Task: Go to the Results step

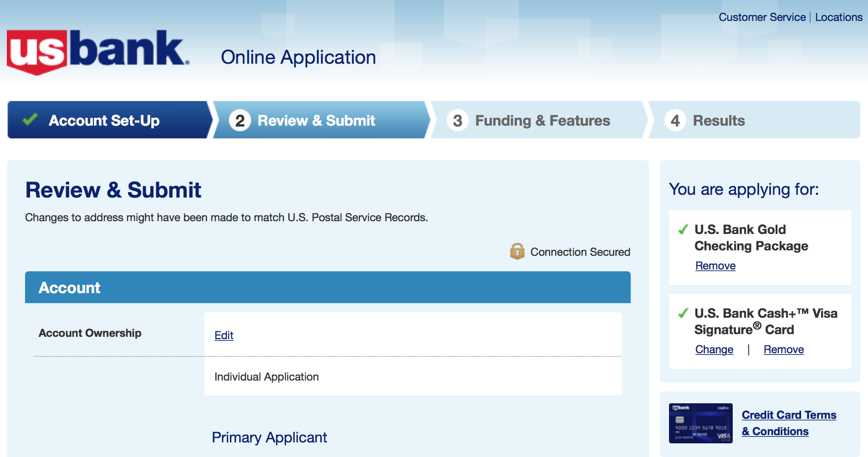Action: tap(754, 120)
